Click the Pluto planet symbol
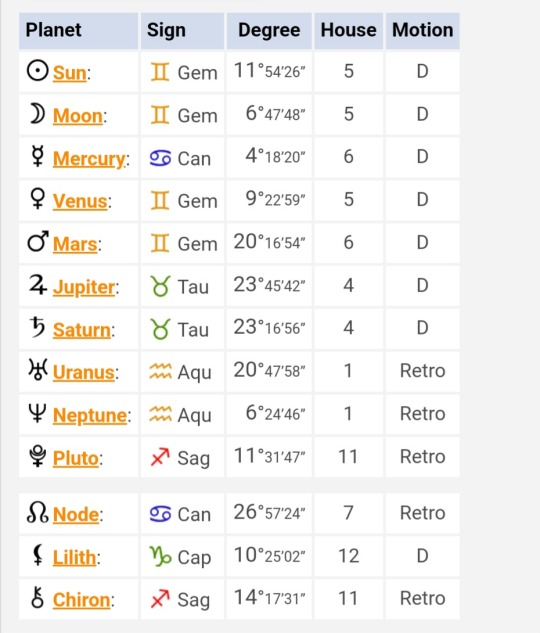 (38, 456)
